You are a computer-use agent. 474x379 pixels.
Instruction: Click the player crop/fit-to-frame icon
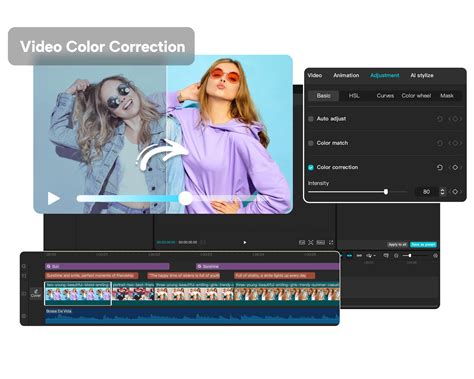point(311,242)
